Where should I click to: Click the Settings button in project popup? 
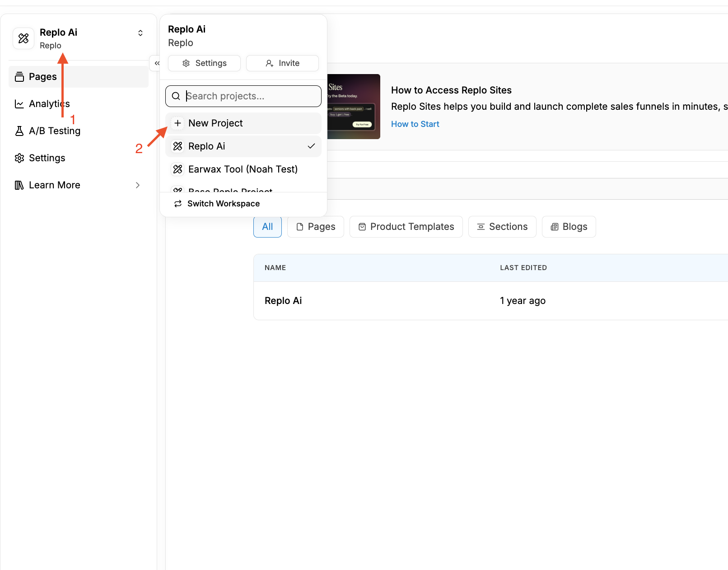204,63
